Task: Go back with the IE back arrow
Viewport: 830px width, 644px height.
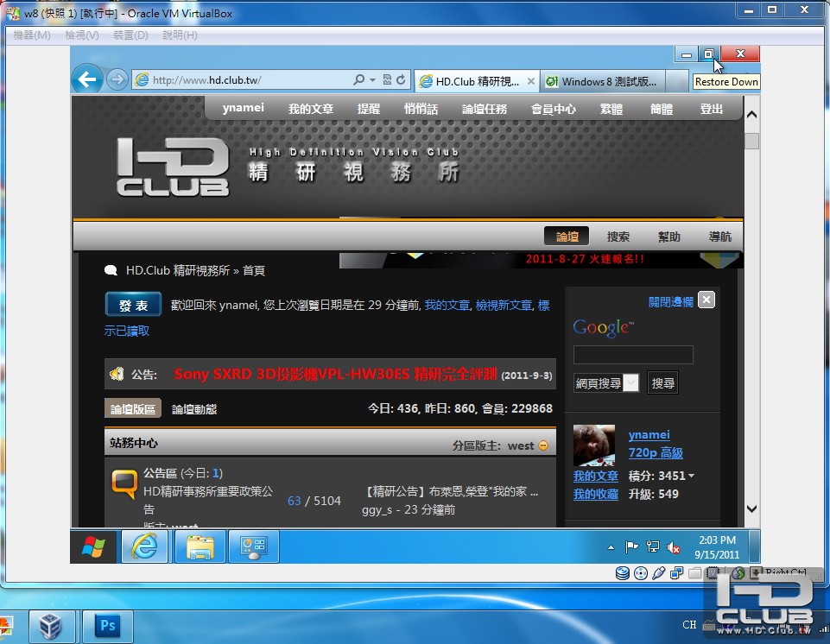Action: pyautogui.click(x=87, y=79)
